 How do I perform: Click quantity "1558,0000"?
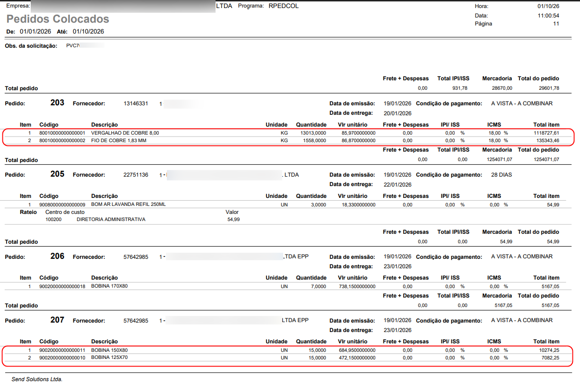315,141
